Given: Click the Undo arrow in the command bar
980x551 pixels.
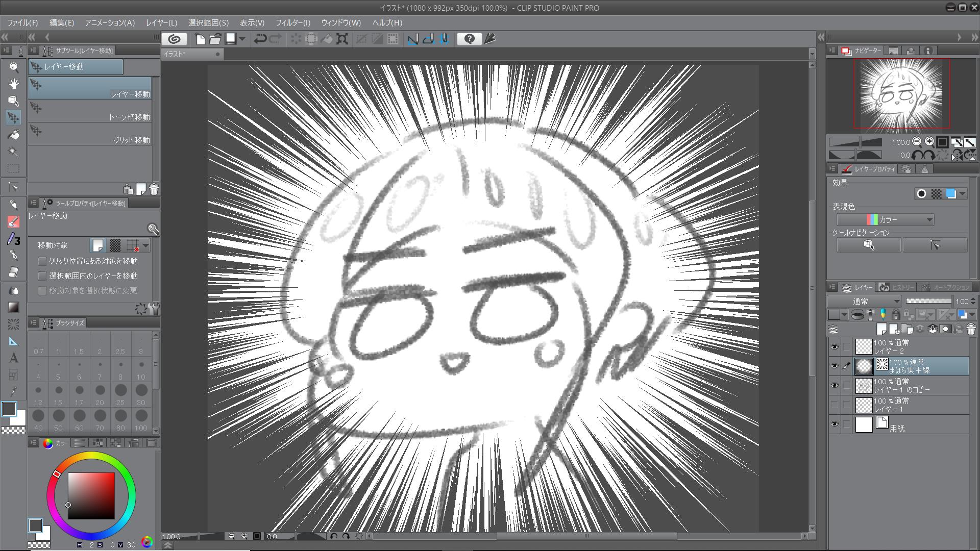Looking at the screenshot, I should 260,39.
